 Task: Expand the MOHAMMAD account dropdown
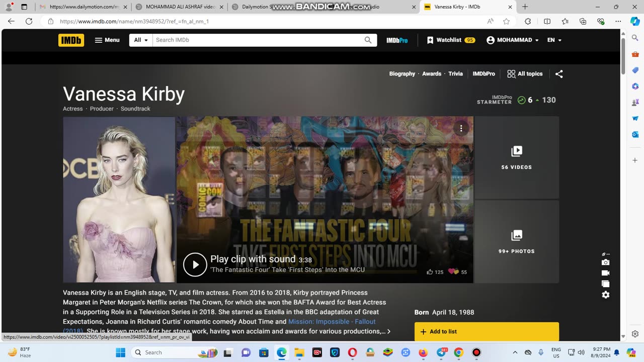(513, 40)
